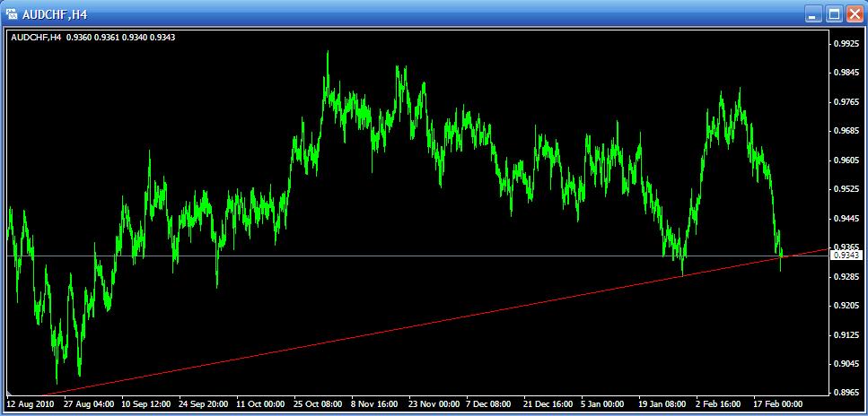
Task: Close the AUDCHF,H4 chart window
Action: point(854,14)
